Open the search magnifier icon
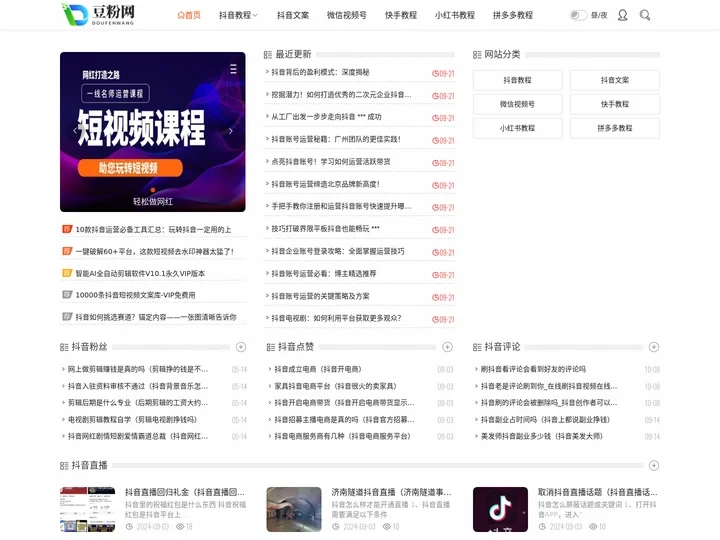The width and height of the screenshot is (720, 540). 645,15
